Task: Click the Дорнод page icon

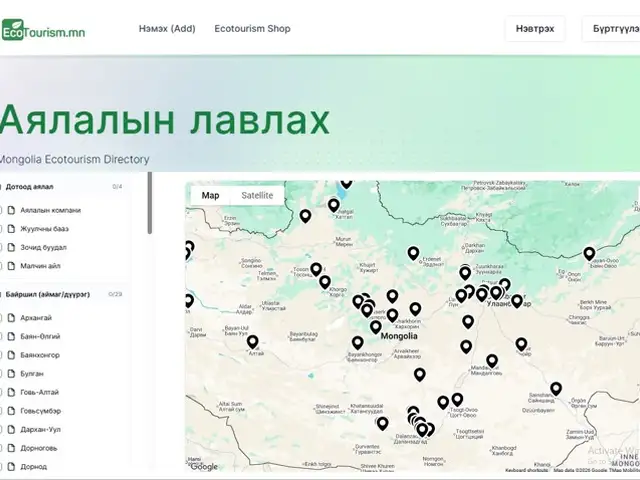Action: coord(11,467)
